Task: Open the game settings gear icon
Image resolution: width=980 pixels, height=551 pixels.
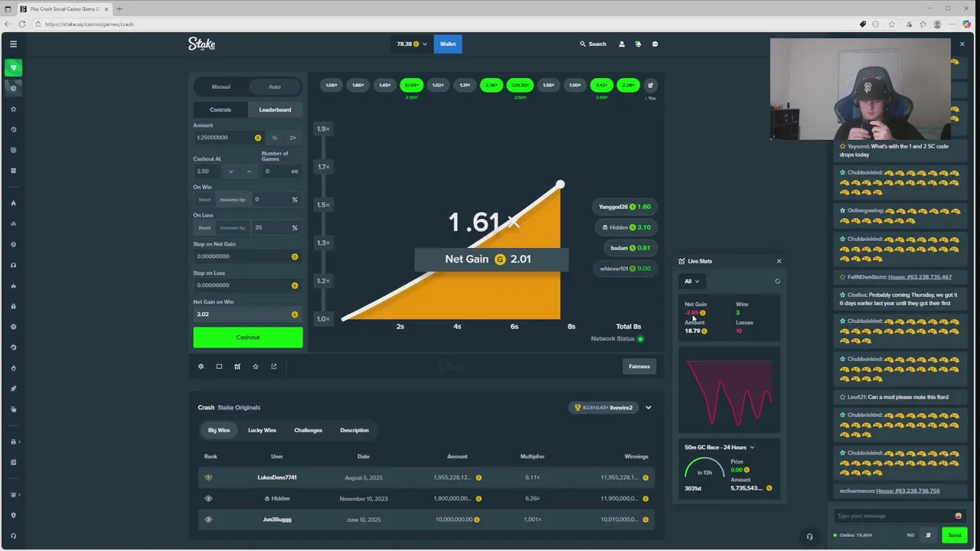Action: pos(201,367)
